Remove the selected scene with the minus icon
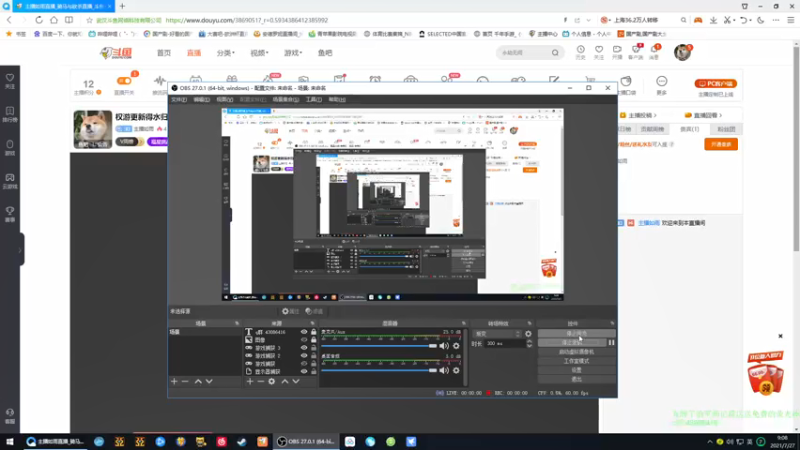 click(185, 381)
